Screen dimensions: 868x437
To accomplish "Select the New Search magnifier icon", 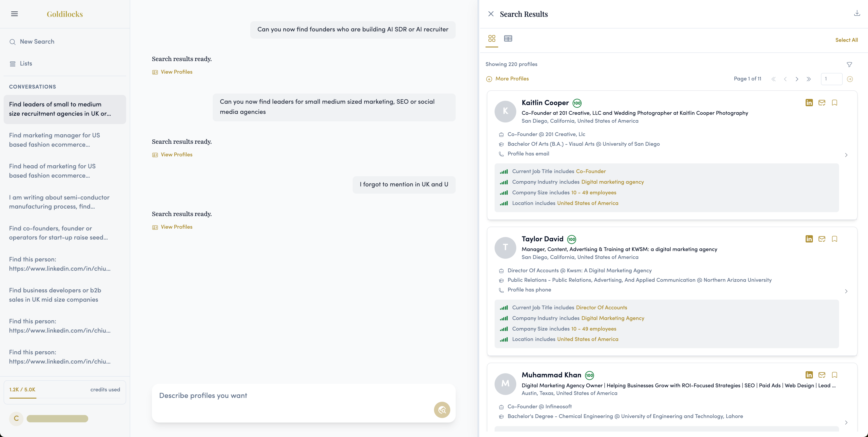I will click(x=13, y=42).
